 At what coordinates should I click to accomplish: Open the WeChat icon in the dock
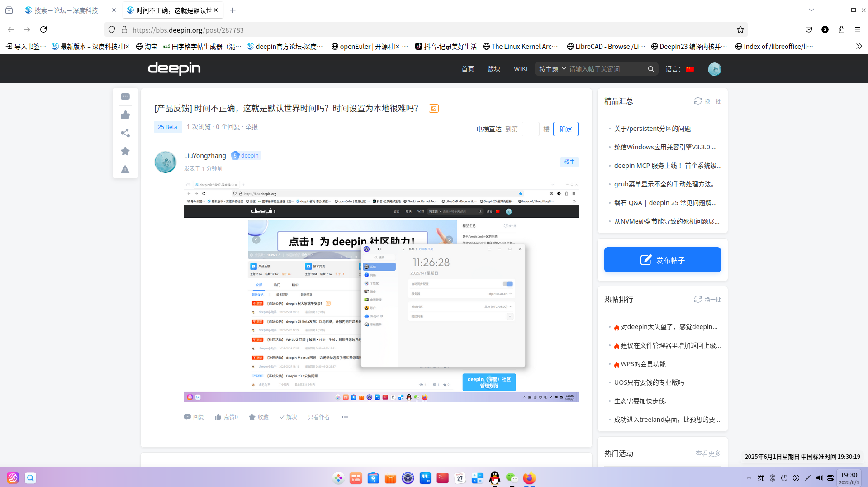click(512, 478)
